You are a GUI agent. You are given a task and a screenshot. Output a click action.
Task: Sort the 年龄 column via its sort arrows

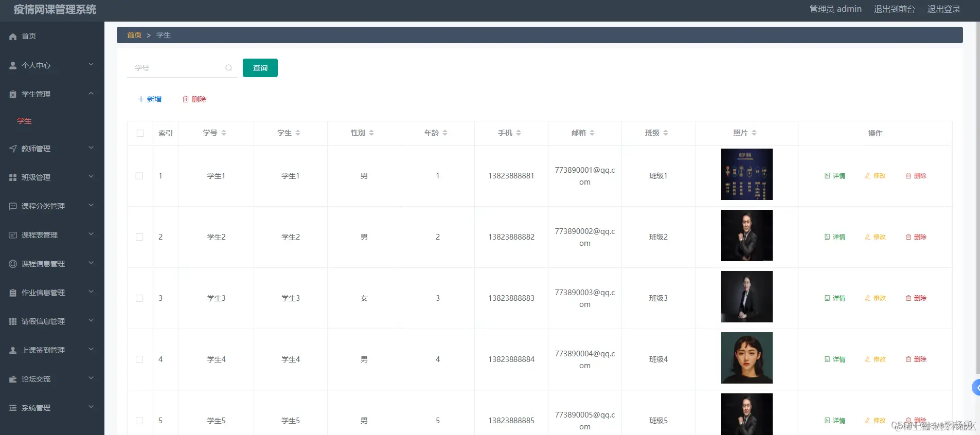pyautogui.click(x=445, y=133)
